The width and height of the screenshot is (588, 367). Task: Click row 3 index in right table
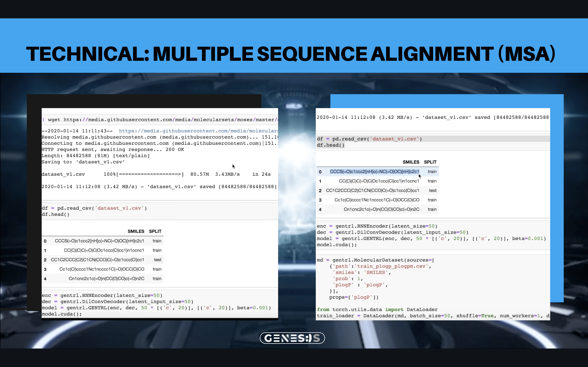320,200
